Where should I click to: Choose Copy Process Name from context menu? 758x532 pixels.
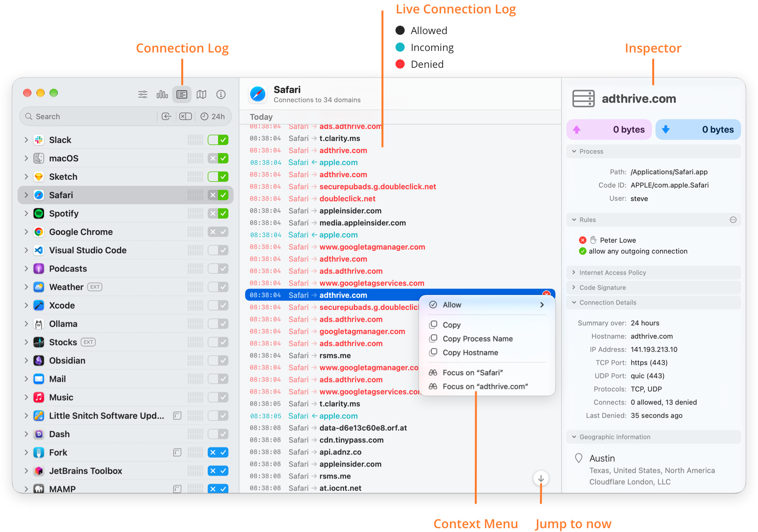click(x=487, y=339)
